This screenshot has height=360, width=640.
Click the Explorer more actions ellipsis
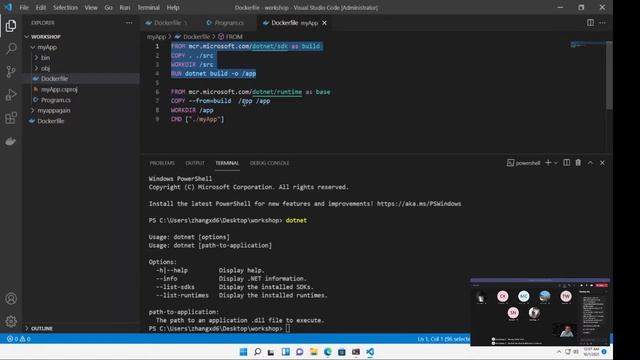129,23
